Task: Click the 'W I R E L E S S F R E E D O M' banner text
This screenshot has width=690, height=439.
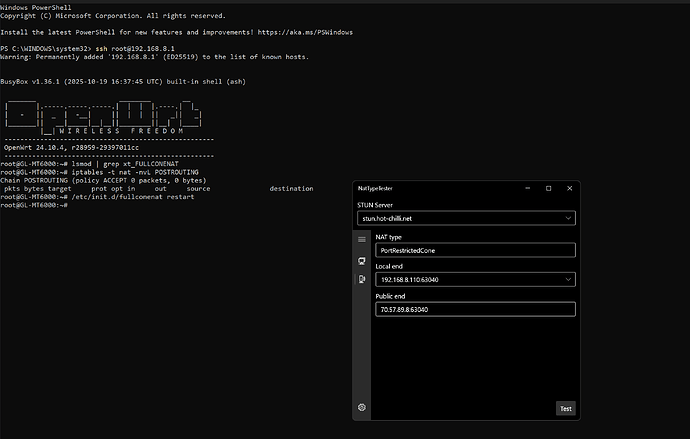Action: pos(121,131)
